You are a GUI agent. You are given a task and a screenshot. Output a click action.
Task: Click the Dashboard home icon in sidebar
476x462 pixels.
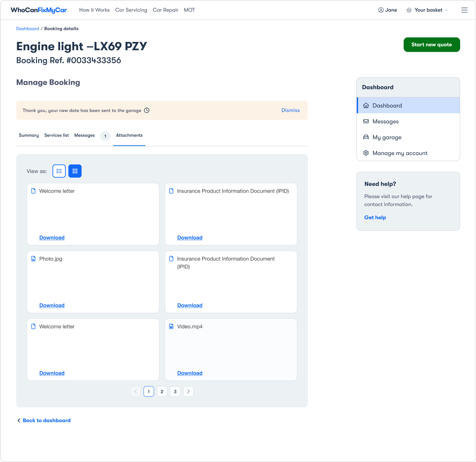pos(366,105)
